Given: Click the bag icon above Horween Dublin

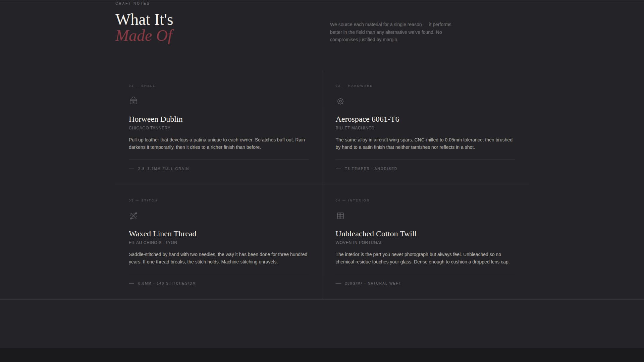Looking at the screenshot, I should pos(133,101).
